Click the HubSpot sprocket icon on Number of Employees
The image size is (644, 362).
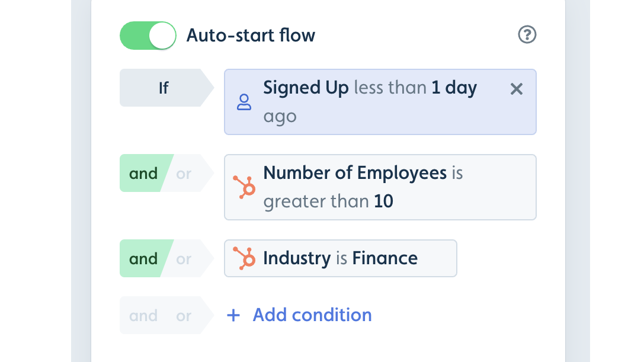[245, 187]
